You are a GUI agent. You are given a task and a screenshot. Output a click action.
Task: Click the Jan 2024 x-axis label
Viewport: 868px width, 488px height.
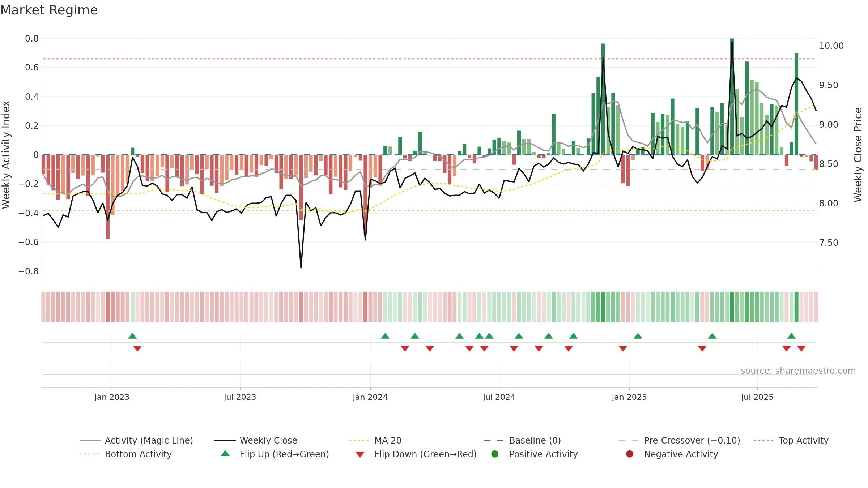[x=370, y=397]
